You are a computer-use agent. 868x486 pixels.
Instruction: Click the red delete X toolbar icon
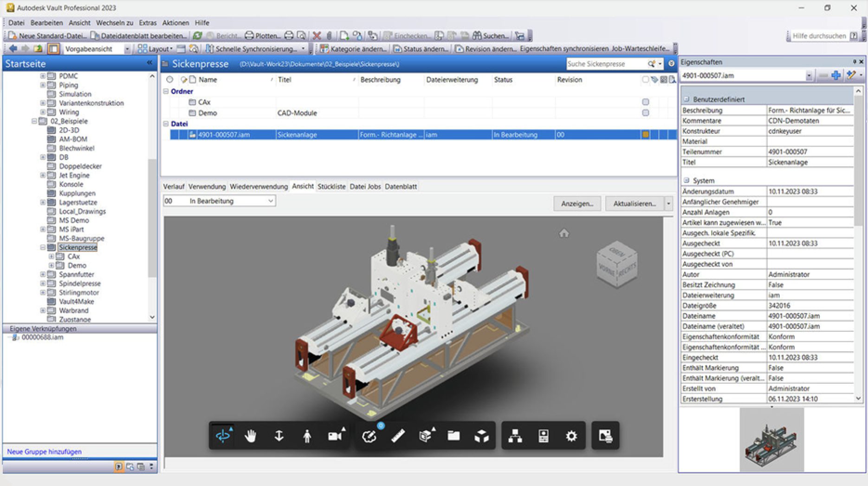317,36
